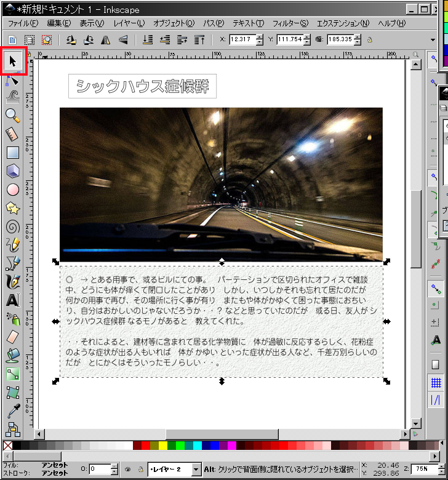The image size is (448, 480).
Task: Toggle guide snapping in snap bar
Action: pyautogui.click(x=436, y=400)
